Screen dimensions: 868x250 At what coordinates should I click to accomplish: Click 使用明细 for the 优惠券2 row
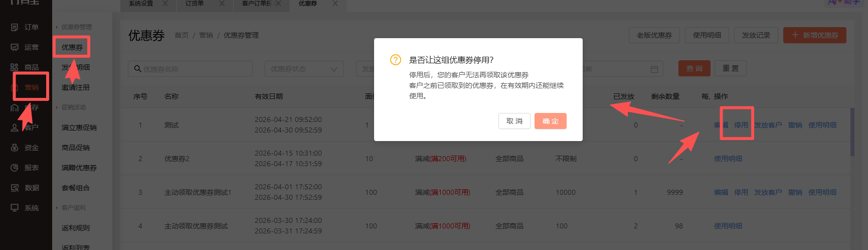[728, 159]
